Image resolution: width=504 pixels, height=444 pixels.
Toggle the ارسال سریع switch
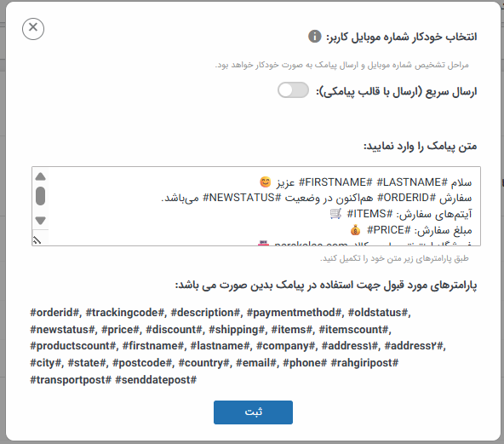293,90
